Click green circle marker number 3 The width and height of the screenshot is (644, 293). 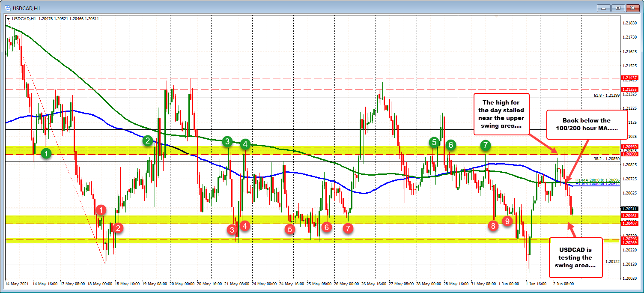click(227, 141)
